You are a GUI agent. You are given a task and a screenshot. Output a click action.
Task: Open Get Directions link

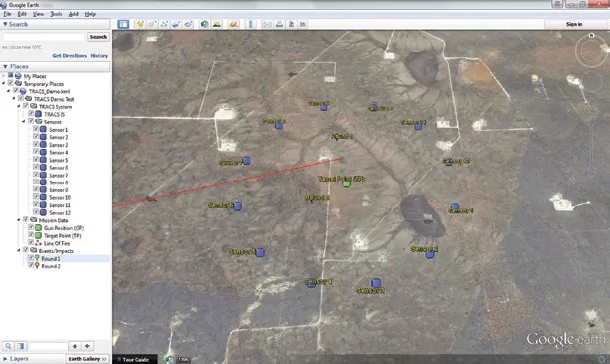coord(70,56)
